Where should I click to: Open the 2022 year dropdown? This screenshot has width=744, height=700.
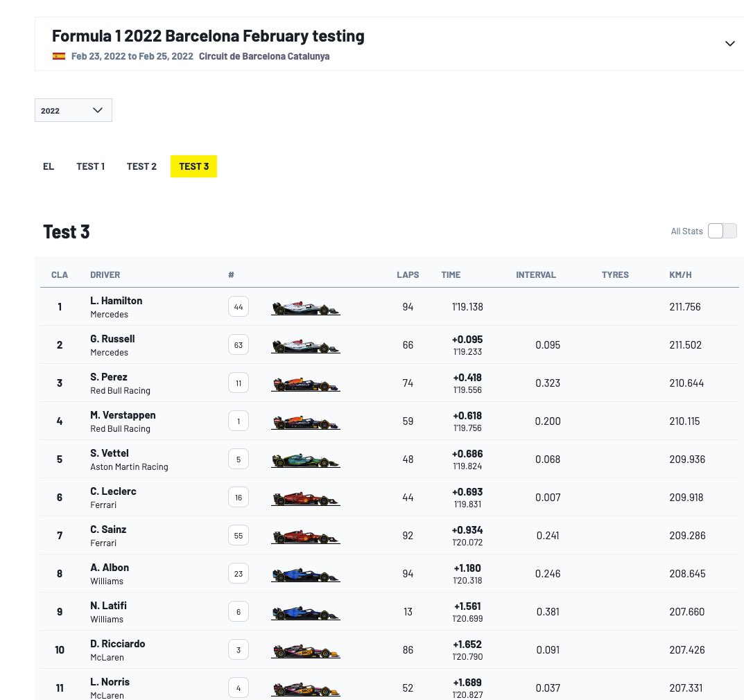(x=73, y=110)
